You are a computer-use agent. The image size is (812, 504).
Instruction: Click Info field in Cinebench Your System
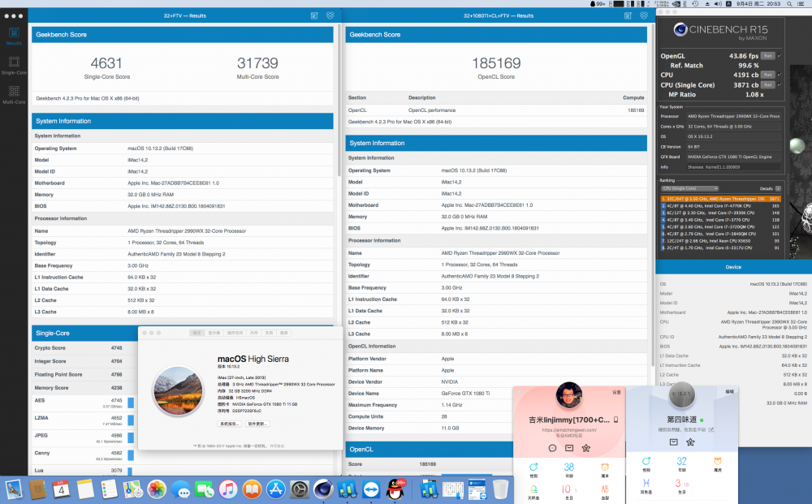[733, 167]
